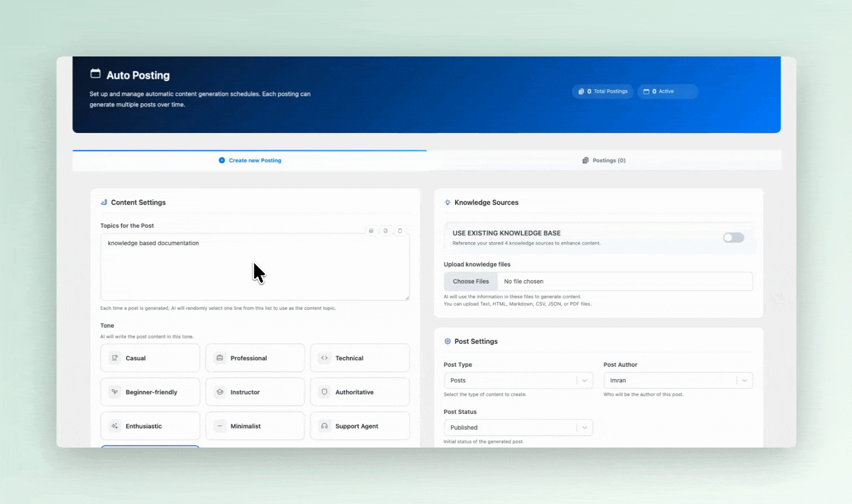Click the gear icon beside Post Settings
Viewport: 852px width, 504px height.
447,341
